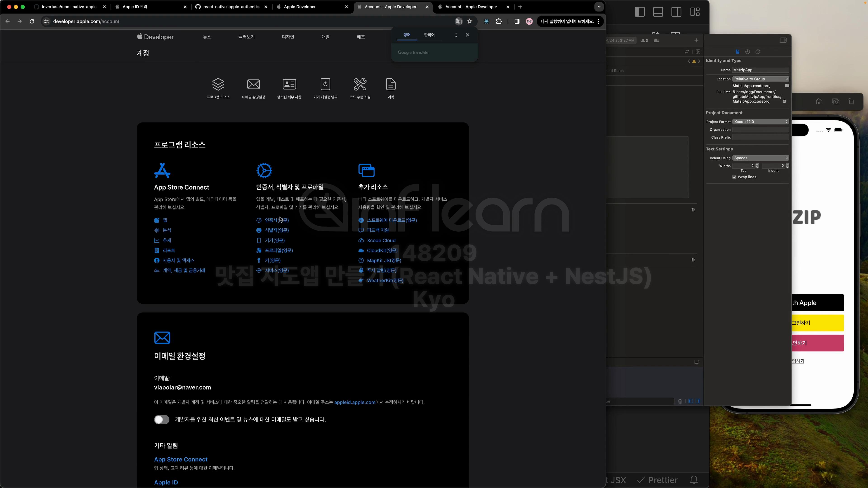Open the appleid.apple.com link

pos(354,402)
